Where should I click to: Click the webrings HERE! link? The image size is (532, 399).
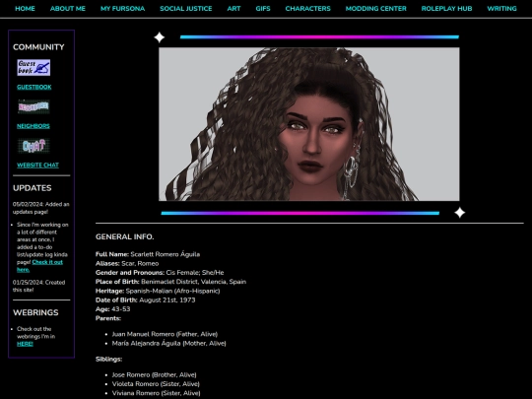25,344
